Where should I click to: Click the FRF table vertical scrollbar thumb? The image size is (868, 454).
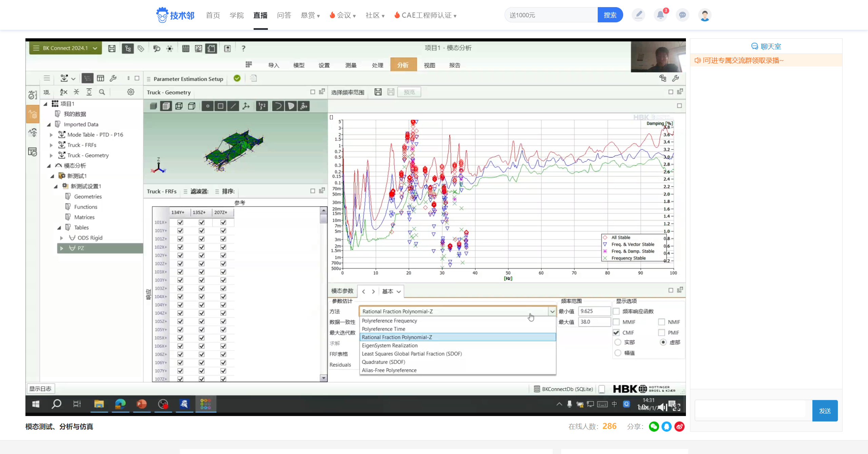click(x=323, y=219)
